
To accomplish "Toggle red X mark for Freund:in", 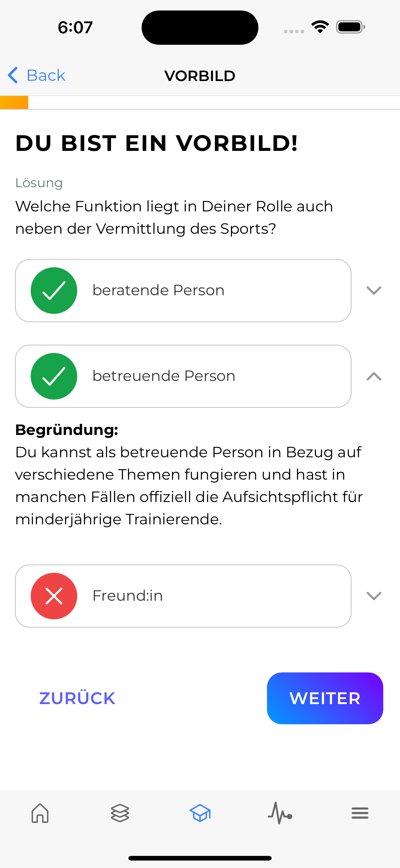I will click(x=54, y=596).
